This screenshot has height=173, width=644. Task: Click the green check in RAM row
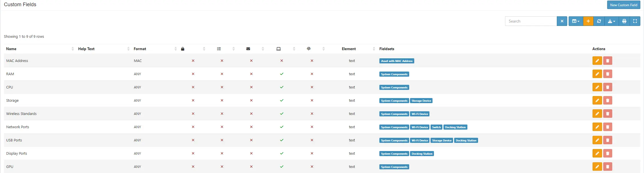click(282, 74)
